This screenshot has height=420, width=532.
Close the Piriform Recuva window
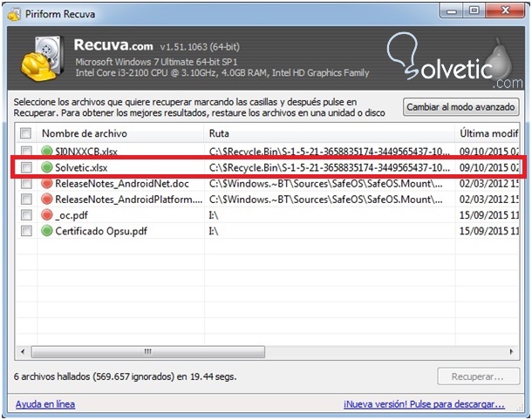pos(505,10)
